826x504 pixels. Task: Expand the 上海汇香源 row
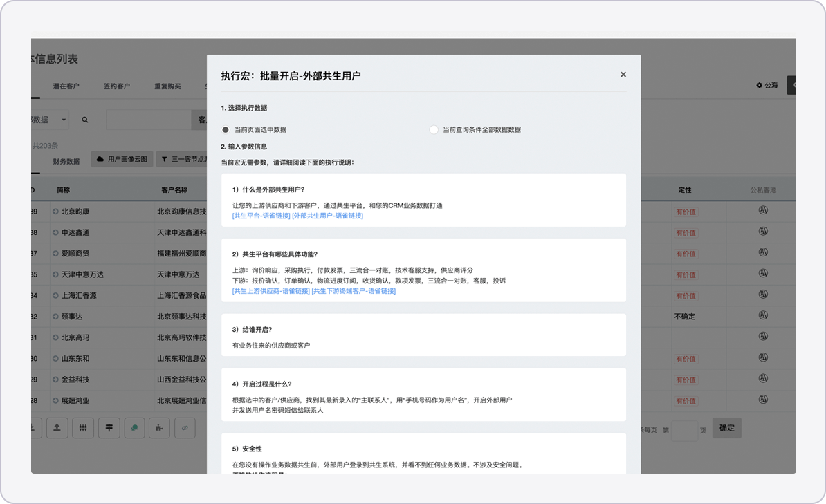55,296
